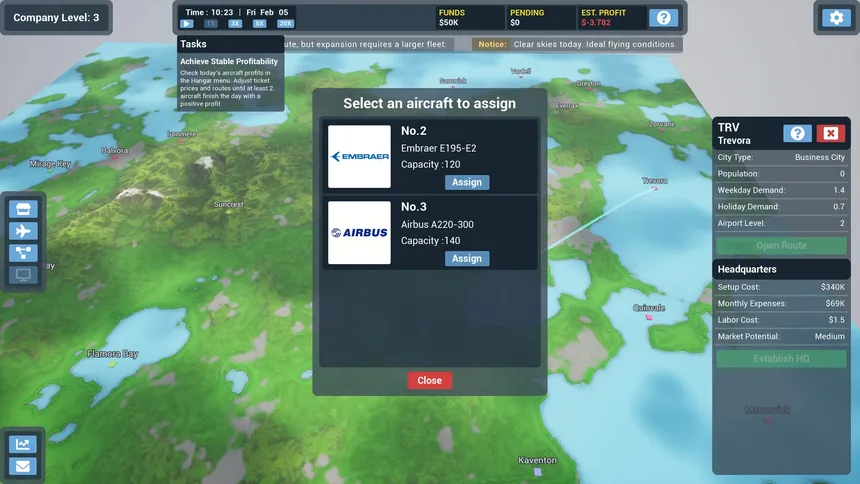This screenshot has height=484, width=860.
Task: Click the Company Level: 3 label
Action: (x=56, y=18)
